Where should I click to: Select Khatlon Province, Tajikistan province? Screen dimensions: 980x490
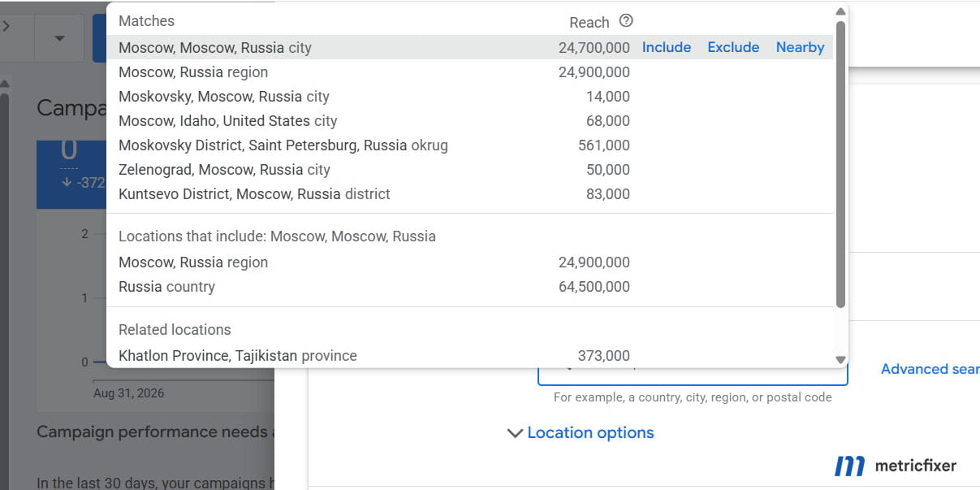(x=469, y=355)
